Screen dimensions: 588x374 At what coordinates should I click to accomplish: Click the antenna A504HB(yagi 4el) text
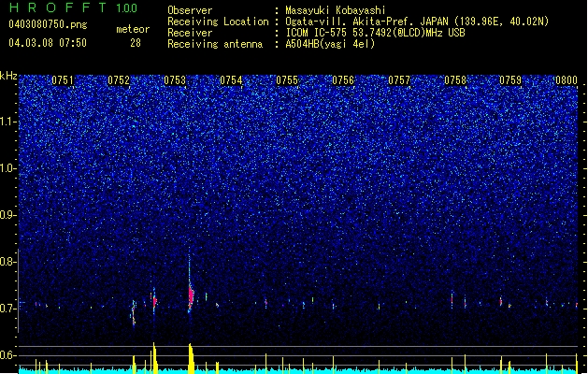[x=330, y=44]
